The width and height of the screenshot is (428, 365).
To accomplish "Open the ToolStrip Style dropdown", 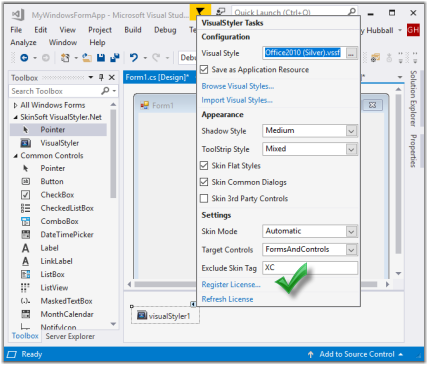I will tap(351, 149).
